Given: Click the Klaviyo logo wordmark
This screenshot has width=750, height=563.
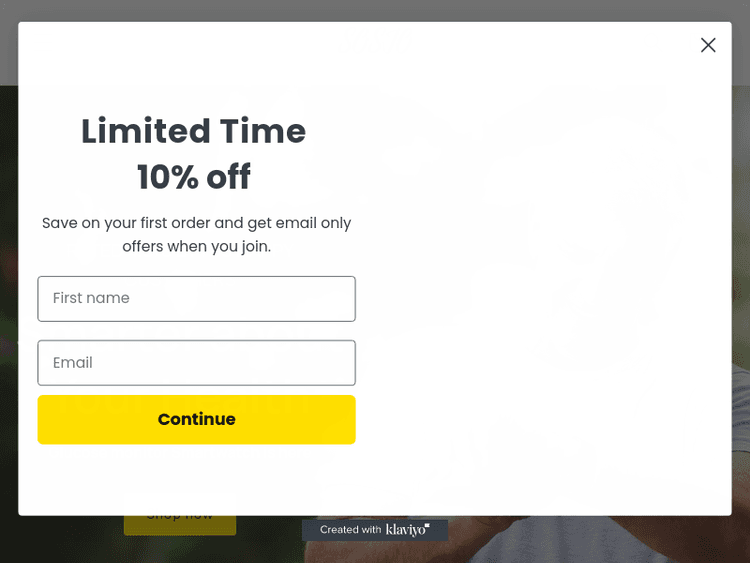Looking at the screenshot, I should (x=404, y=530).
